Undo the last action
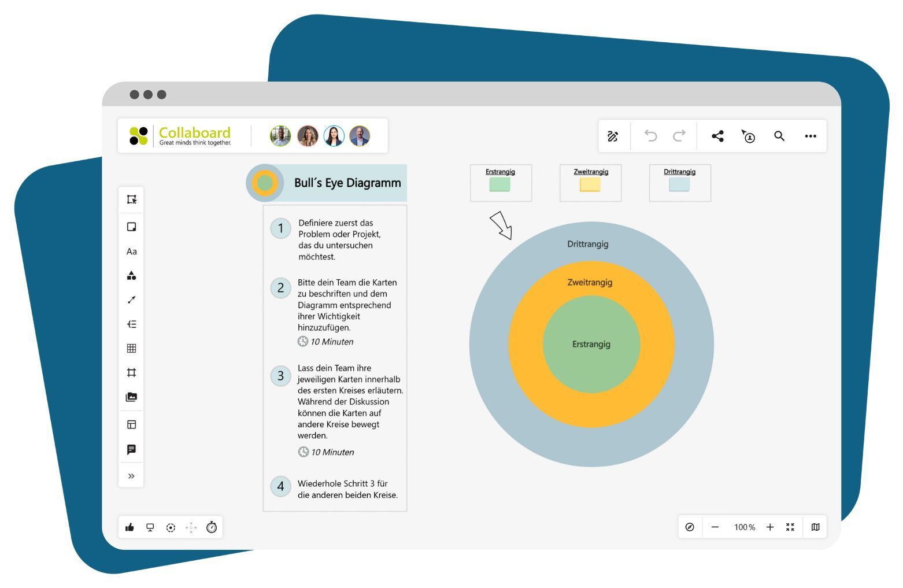903x588 pixels. coord(650,136)
